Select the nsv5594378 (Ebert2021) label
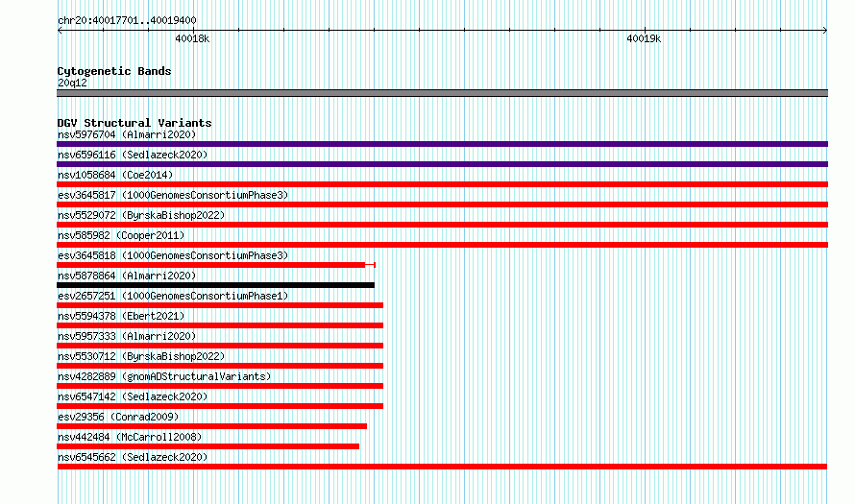855x504 pixels. point(121,316)
